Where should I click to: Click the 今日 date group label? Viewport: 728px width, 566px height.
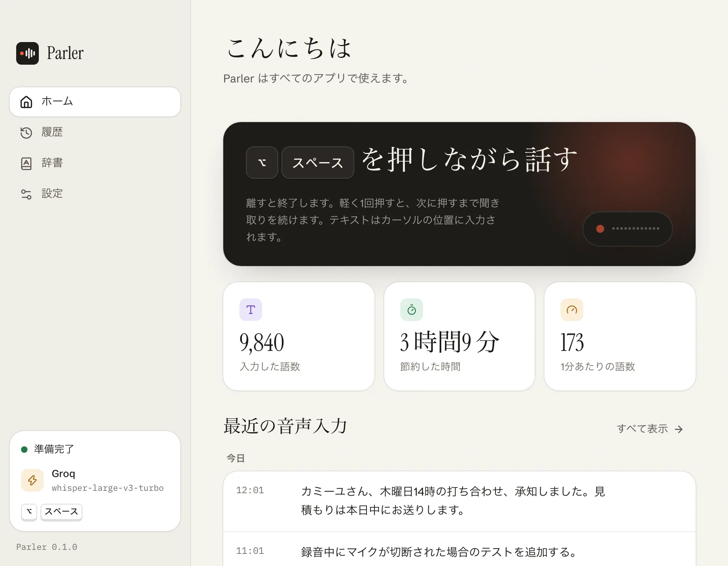[x=236, y=458]
